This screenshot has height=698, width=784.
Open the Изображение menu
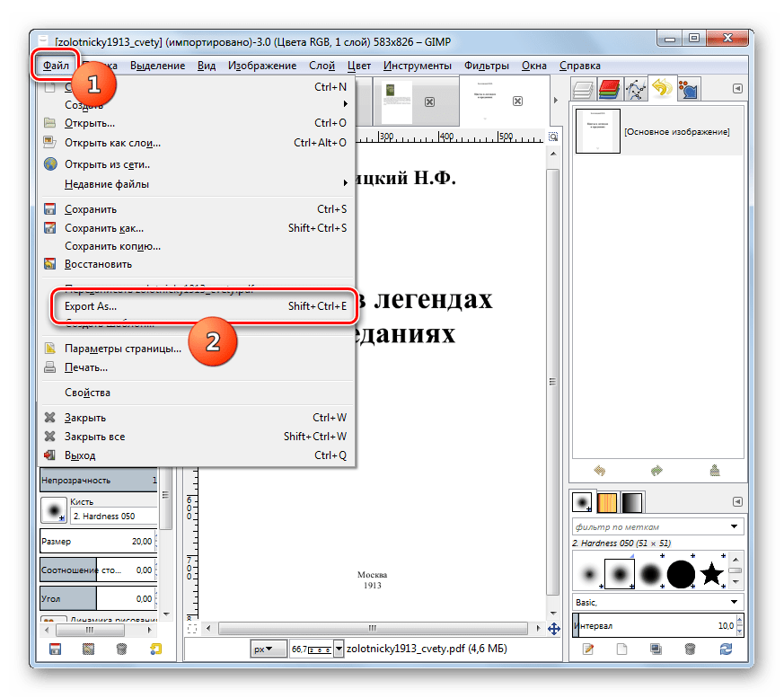click(262, 66)
